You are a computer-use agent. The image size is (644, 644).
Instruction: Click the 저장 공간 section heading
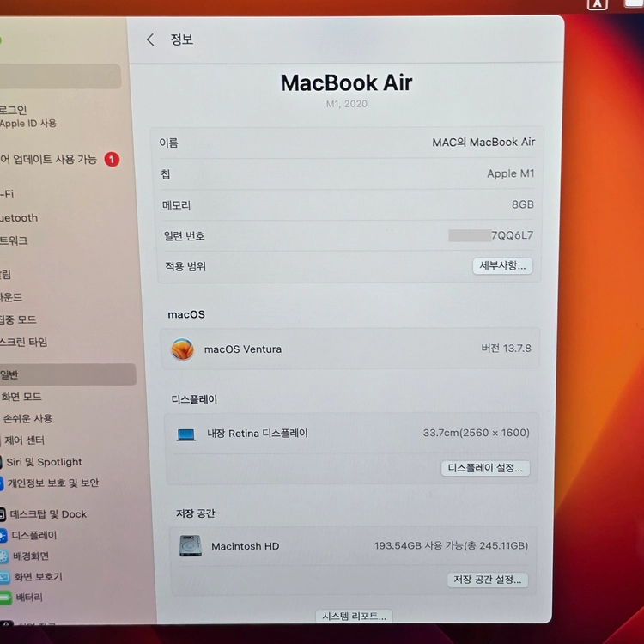196,513
